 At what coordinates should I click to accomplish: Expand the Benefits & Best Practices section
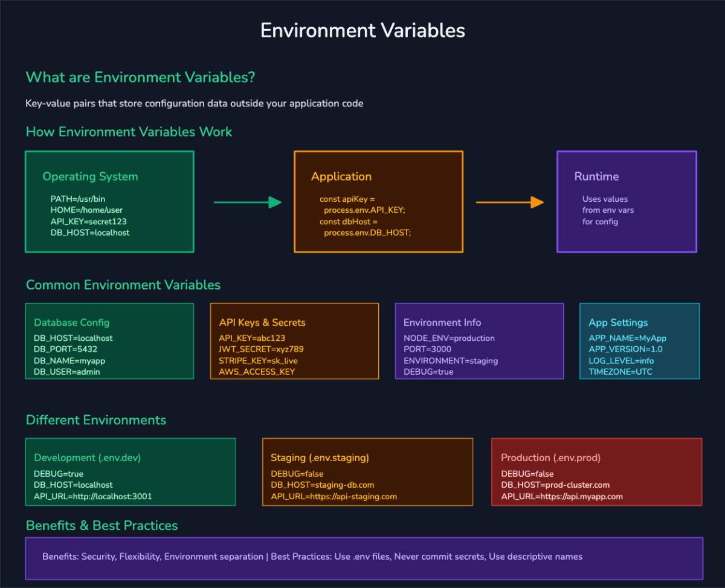101,525
